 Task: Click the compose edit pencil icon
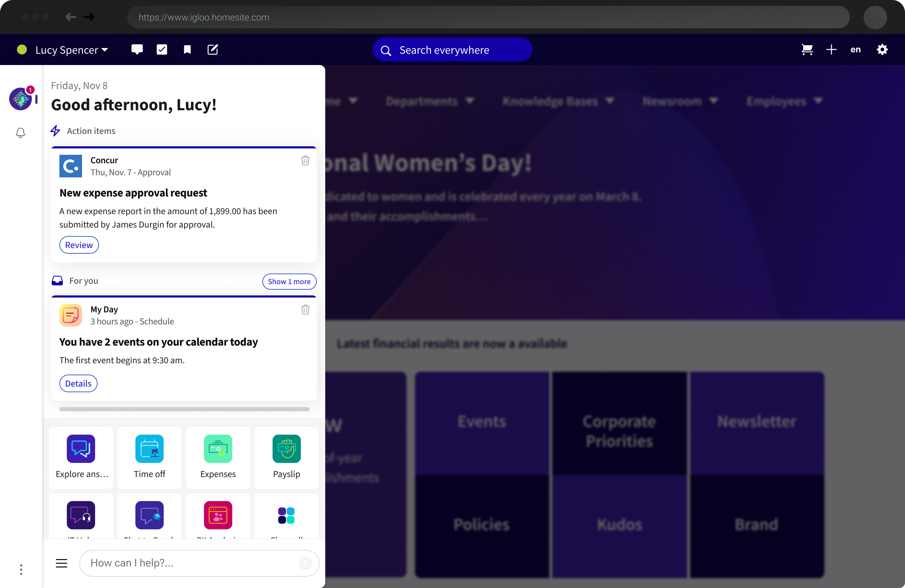pyautogui.click(x=212, y=50)
